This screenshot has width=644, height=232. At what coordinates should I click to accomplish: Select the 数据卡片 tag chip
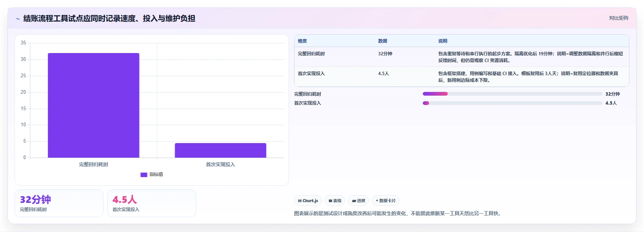(386, 201)
